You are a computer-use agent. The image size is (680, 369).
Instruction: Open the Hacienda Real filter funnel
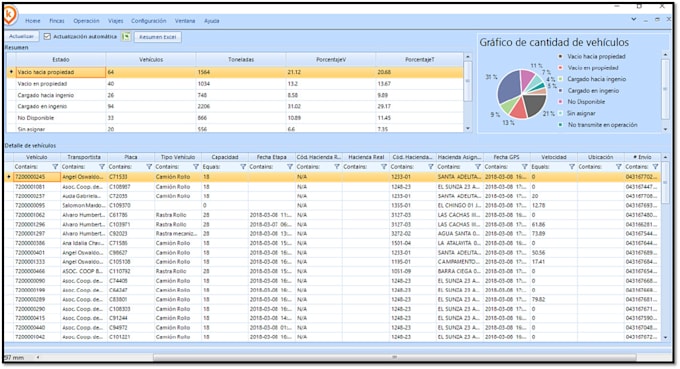(x=384, y=167)
